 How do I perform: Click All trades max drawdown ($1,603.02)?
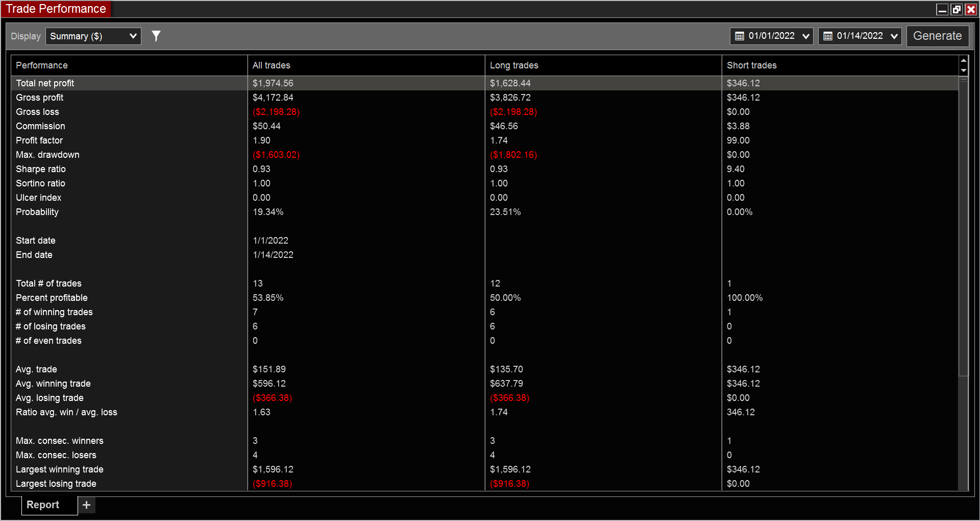276,155
